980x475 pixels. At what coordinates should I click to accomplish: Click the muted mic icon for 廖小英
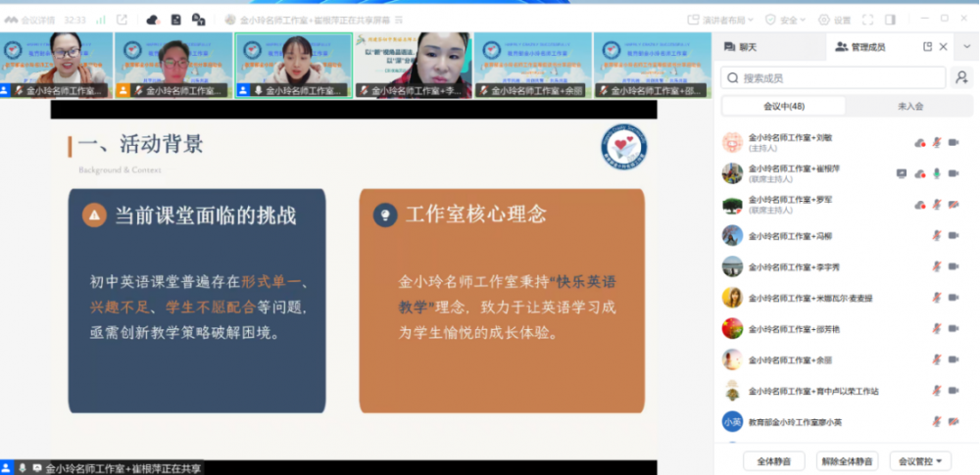pyautogui.click(x=936, y=422)
